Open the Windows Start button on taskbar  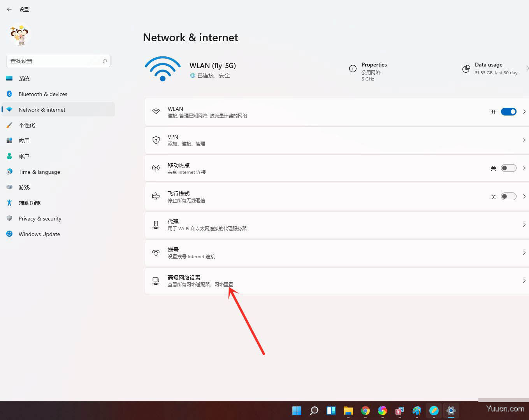coord(297,411)
